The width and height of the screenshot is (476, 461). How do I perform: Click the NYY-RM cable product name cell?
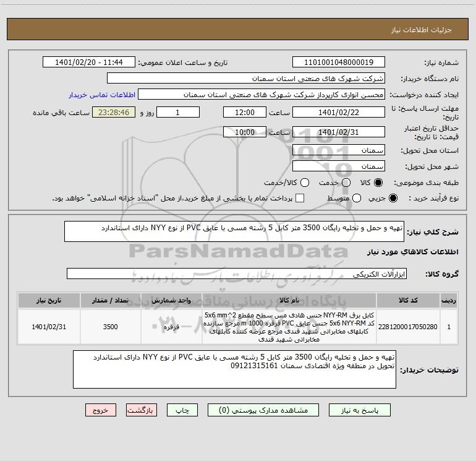[x=289, y=327]
